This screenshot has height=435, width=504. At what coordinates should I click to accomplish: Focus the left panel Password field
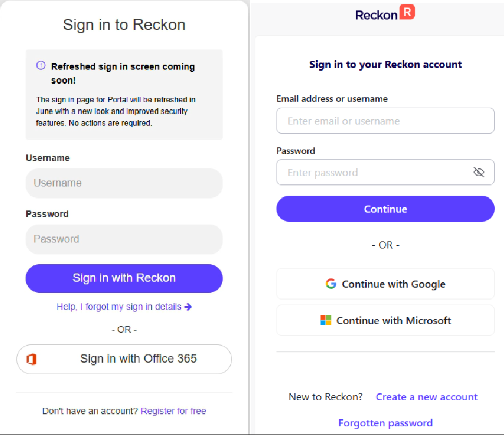coord(124,239)
